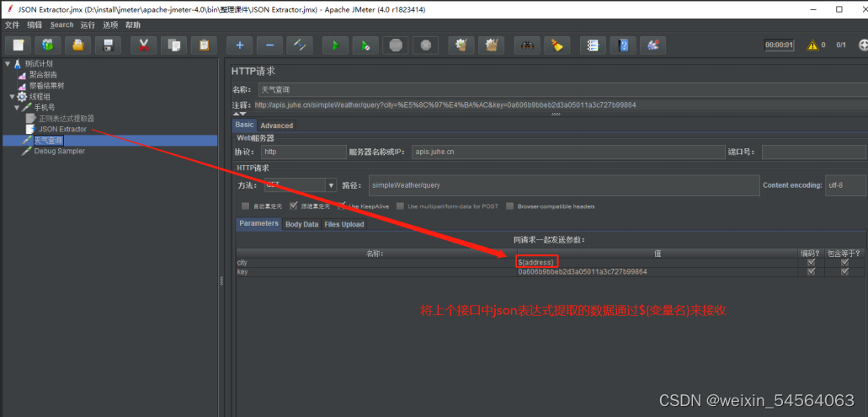Click the Cut scissors icon

click(144, 45)
